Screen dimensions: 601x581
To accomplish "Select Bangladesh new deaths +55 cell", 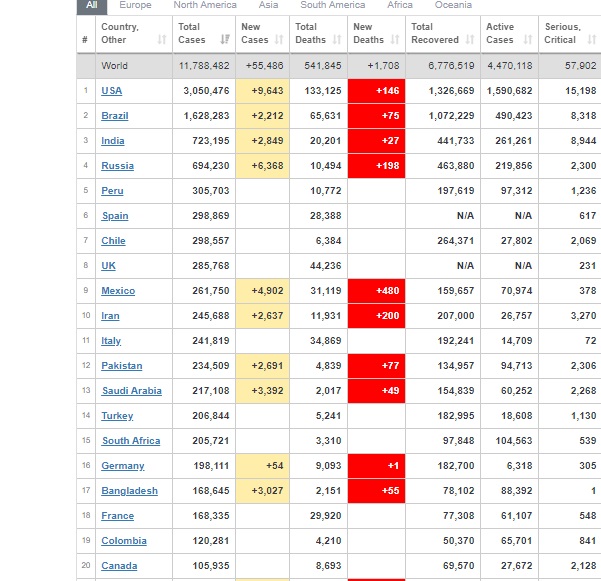I will (x=376, y=491).
